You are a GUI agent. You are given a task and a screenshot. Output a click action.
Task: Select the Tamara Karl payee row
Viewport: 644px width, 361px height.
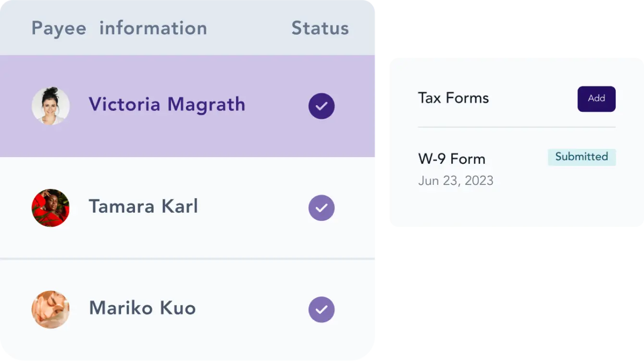tap(187, 208)
